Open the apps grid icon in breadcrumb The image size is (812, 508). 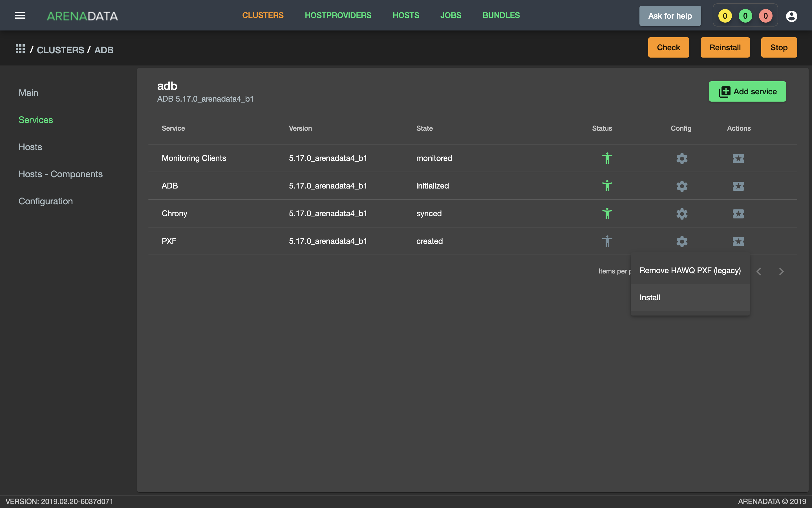pyautogui.click(x=20, y=49)
